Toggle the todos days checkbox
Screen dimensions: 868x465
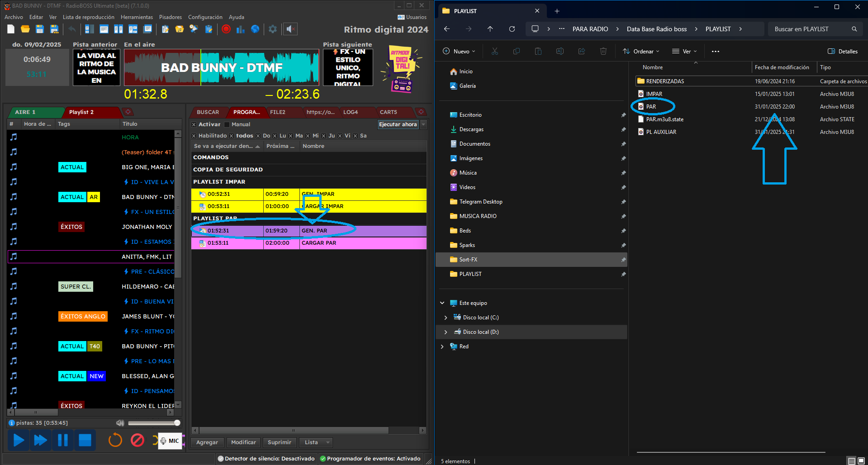[231, 136]
